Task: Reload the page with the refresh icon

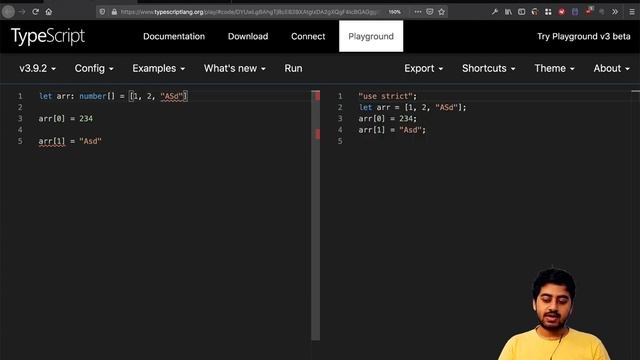Action: [36, 12]
